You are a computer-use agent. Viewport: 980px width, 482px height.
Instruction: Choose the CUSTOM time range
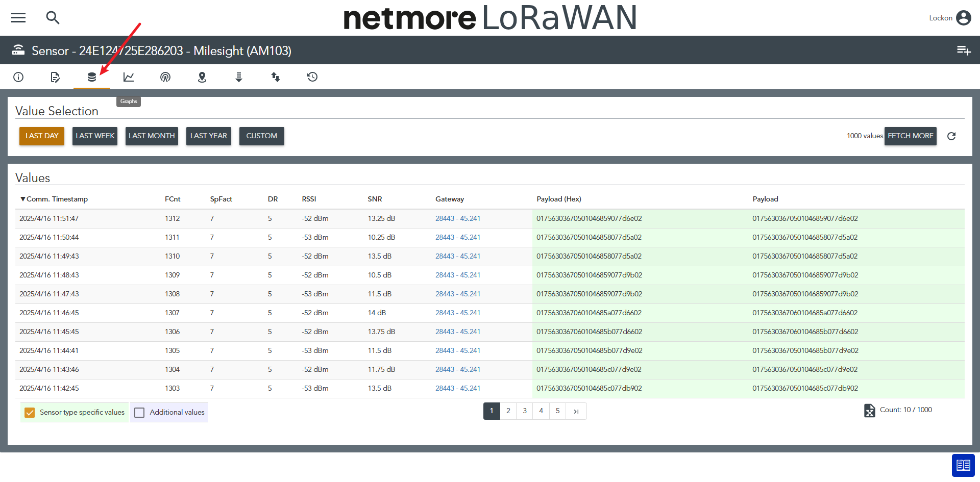[262, 136]
